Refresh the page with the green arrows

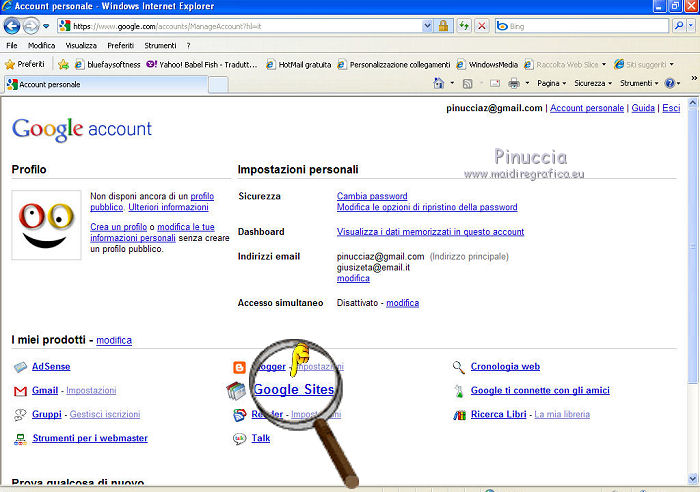pos(464,26)
